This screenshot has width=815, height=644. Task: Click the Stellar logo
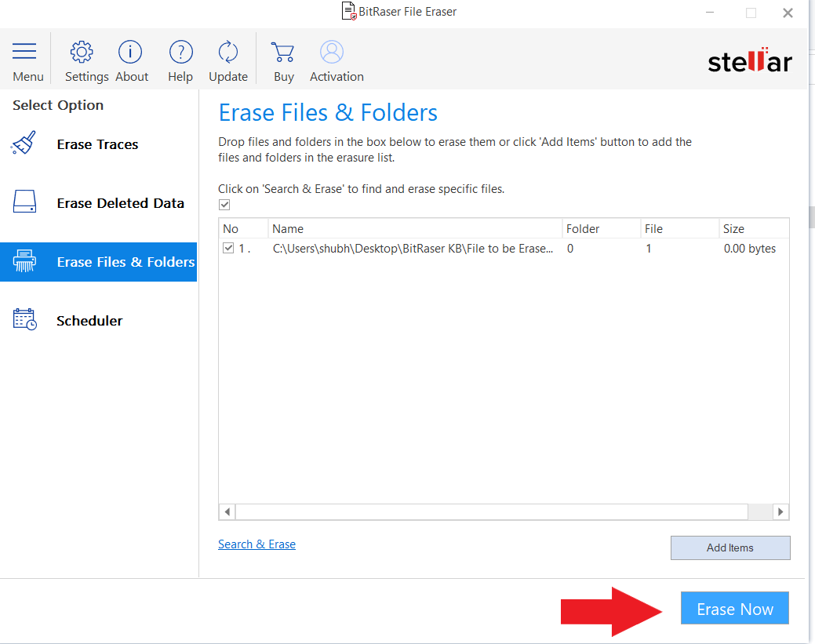750,60
